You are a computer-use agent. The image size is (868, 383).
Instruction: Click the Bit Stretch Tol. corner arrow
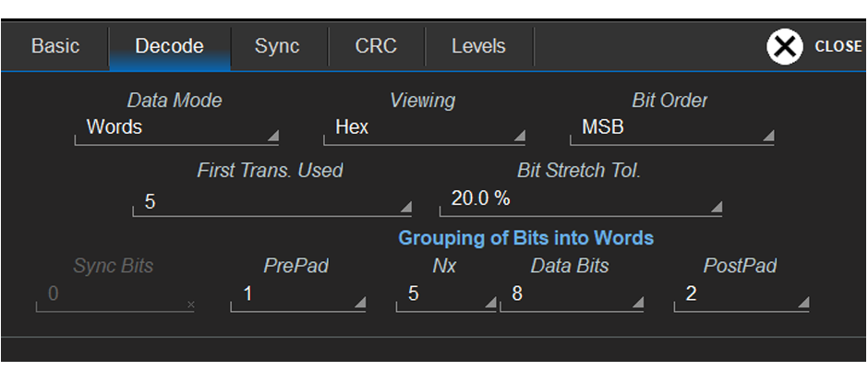tap(715, 208)
